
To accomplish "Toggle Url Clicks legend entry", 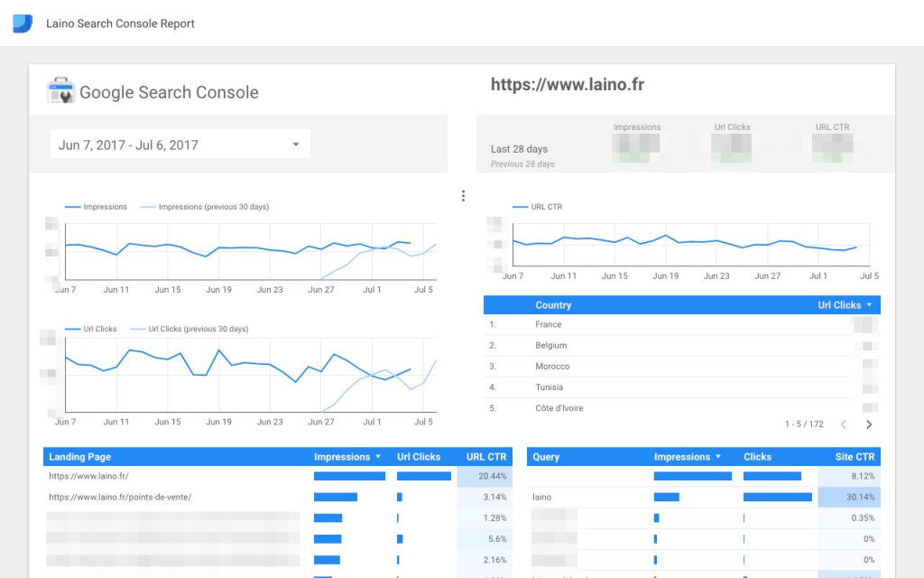I will coord(91,329).
